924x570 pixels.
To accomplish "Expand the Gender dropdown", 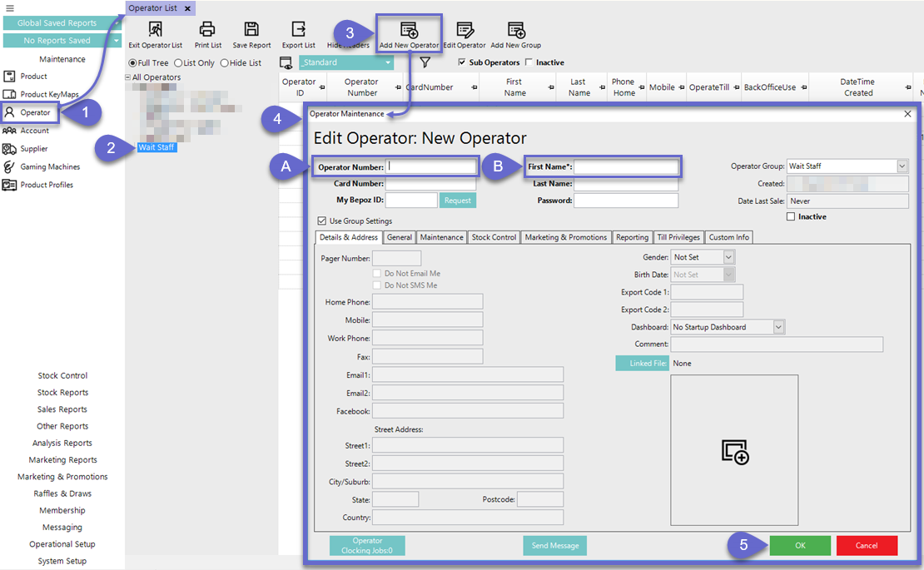I will tap(728, 258).
